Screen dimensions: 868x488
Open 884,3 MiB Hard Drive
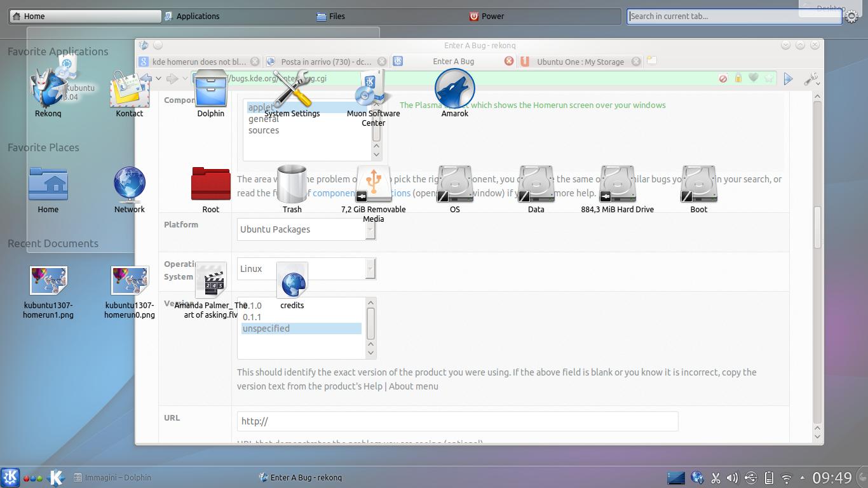[x=617, y=189]
